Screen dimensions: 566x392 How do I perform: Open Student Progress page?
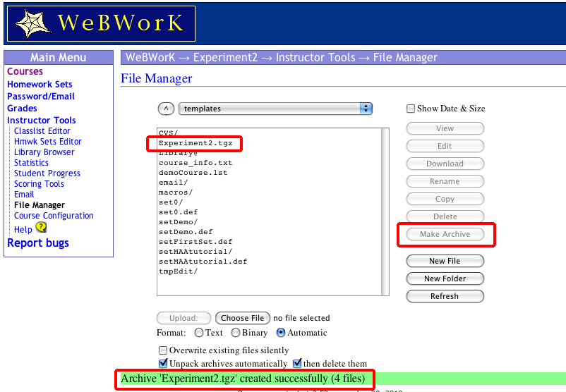pos(47,173)
